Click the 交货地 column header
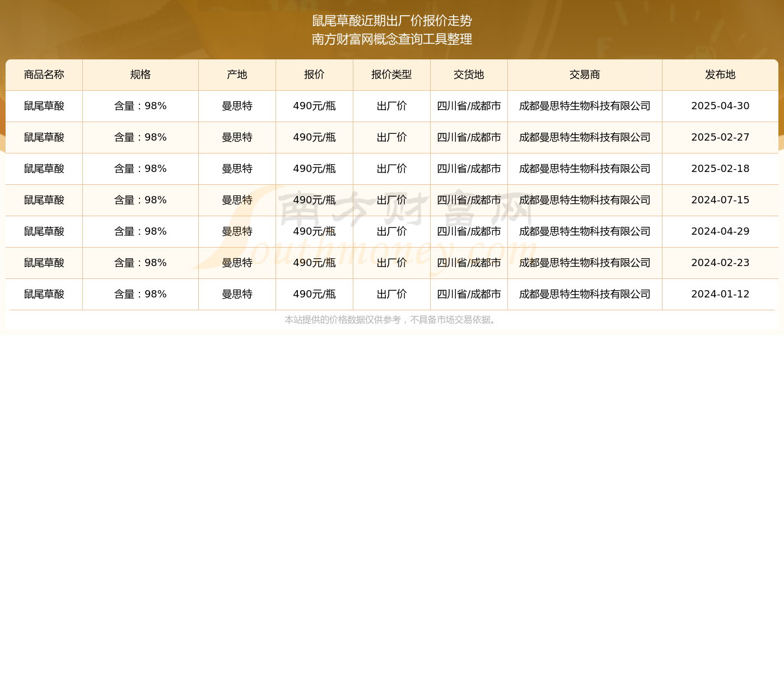 (x=469, y=75)
